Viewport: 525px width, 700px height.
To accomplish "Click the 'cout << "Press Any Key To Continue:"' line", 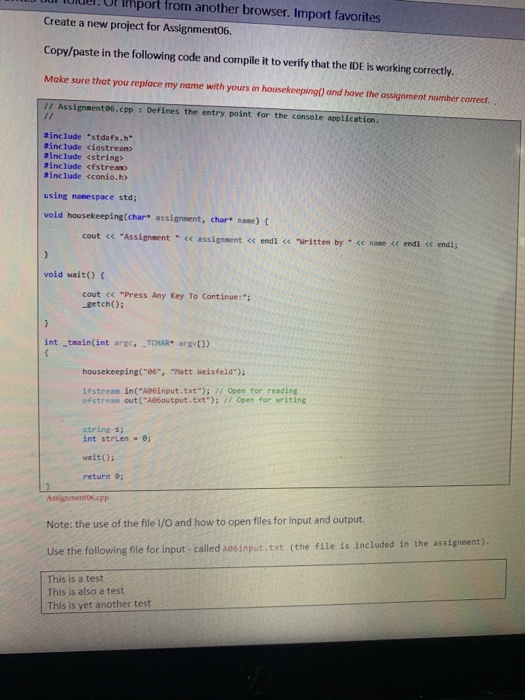I will tap(166, 295).
